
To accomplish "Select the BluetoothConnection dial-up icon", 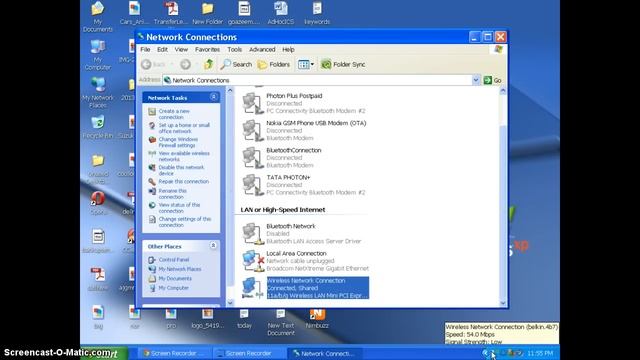I will coord(253,158).
